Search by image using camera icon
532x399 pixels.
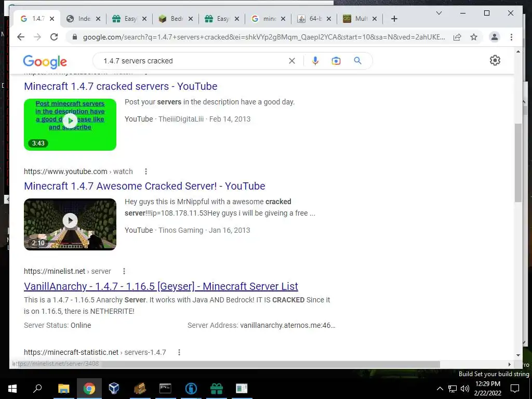(336, 61)
